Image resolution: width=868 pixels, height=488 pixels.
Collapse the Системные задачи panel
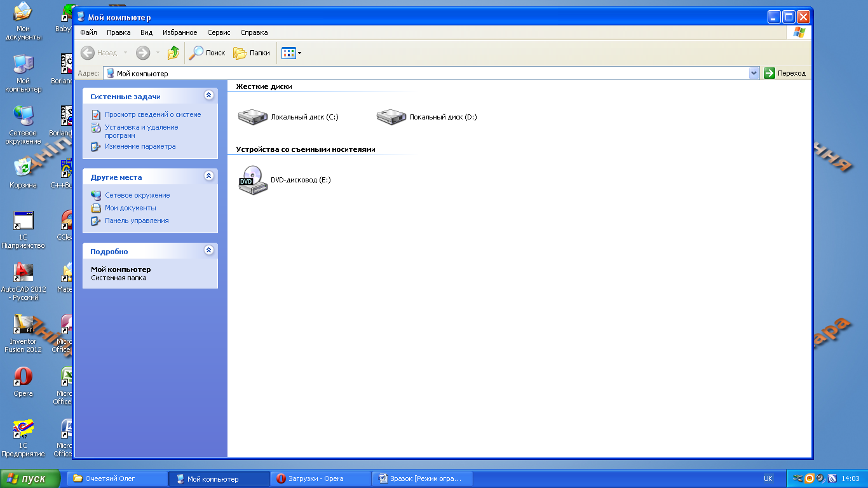click(208, 95)
